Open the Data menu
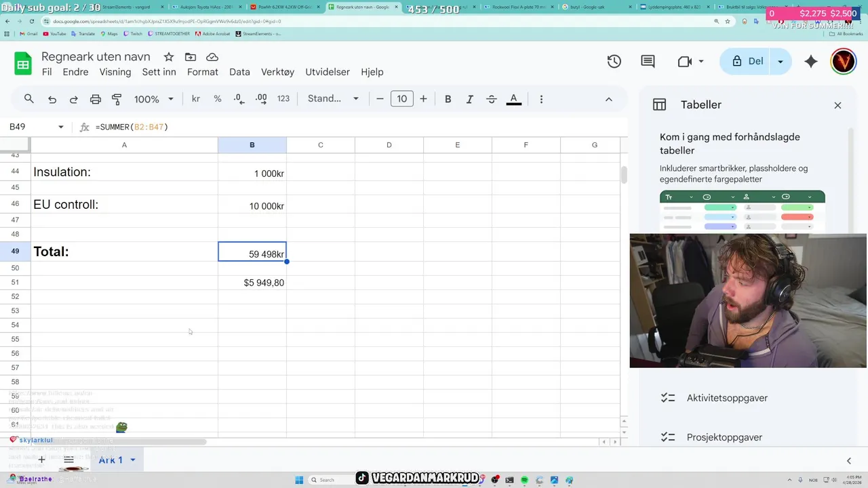The height and width of the screenshot is (488, 868). (239, 72)
